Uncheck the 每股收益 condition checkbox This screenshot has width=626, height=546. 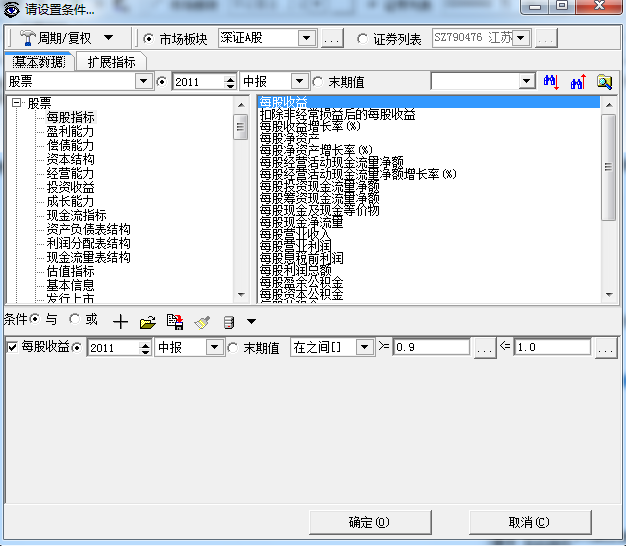click(x=12, y=347)
